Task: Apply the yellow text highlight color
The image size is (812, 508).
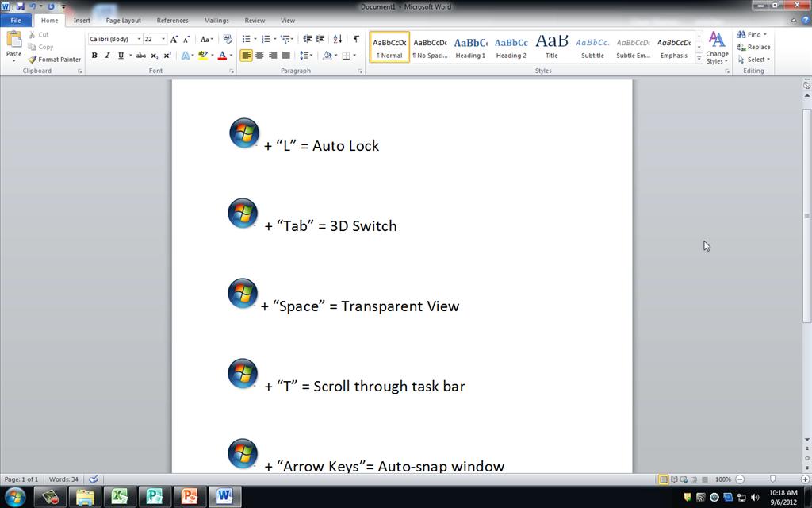Action: click(x=202, y=56)
